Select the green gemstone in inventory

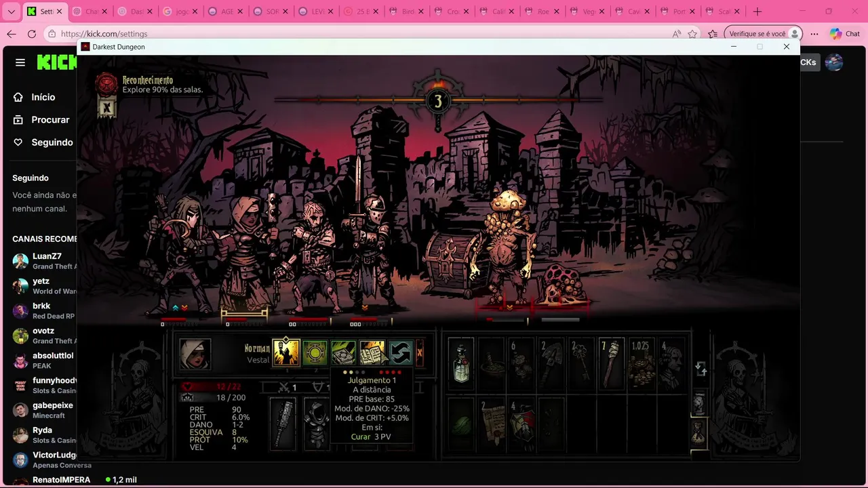461,424
